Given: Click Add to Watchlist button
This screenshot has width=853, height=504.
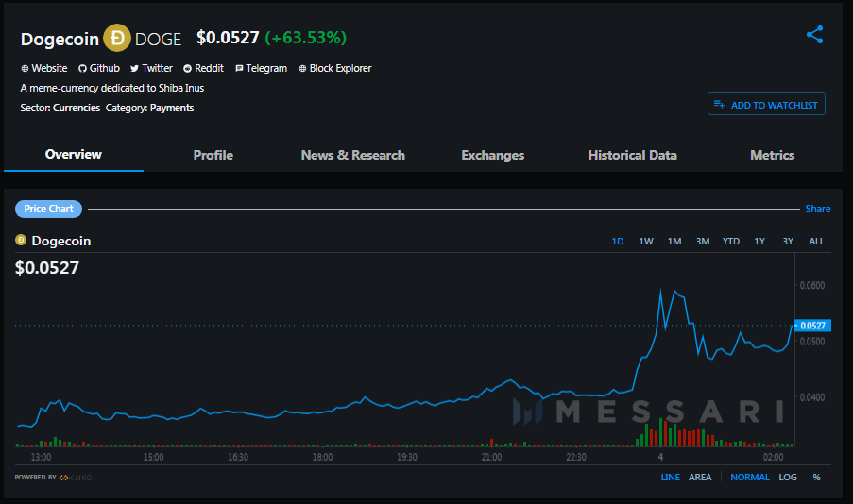Looking at the screenshot, I should pyautogui.click(x=766, y=105).
